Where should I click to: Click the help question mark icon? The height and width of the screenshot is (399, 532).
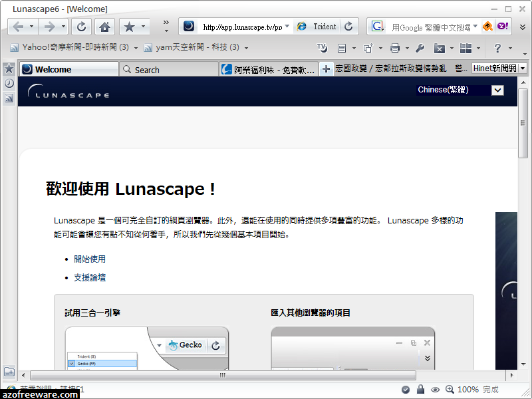pyautogui.click(x=497, y=48)
